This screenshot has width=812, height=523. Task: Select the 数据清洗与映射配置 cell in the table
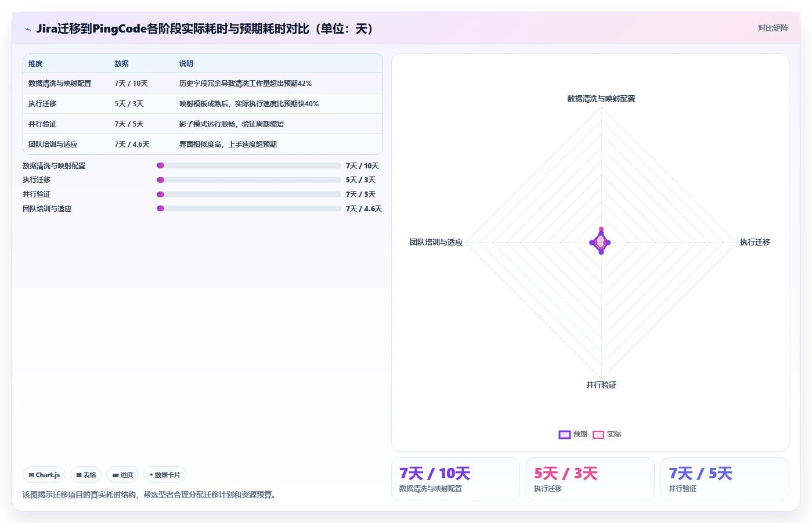pyautogui.click(x=60, y=84)
